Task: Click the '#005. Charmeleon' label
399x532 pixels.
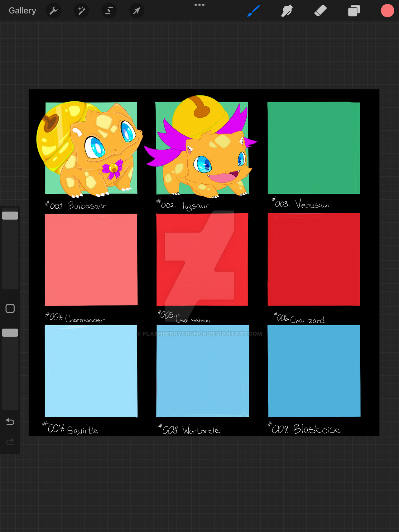Action: click(184, 317)
